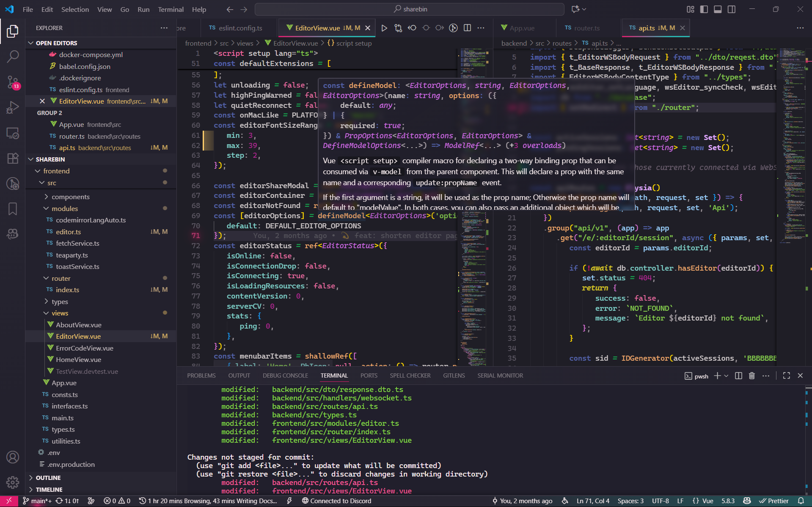Toggle Prettier formatter in status bar
812x507 pixels.
774,501
